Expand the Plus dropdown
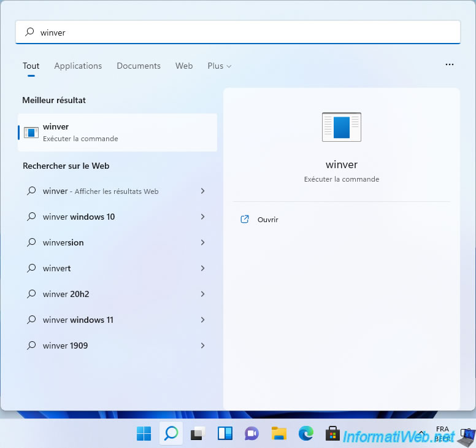This screenshot has height=448, width=476. 220,66
